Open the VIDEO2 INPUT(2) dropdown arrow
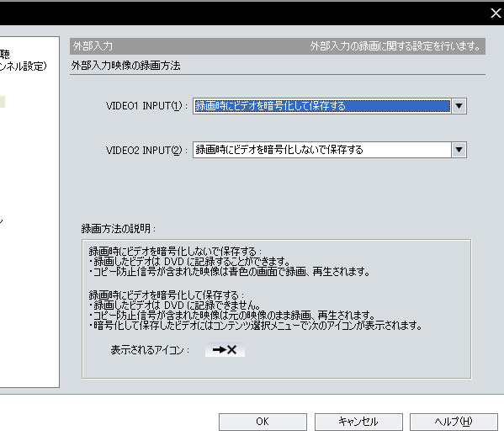This screenshot has height=441, width=504. (459, 150)
